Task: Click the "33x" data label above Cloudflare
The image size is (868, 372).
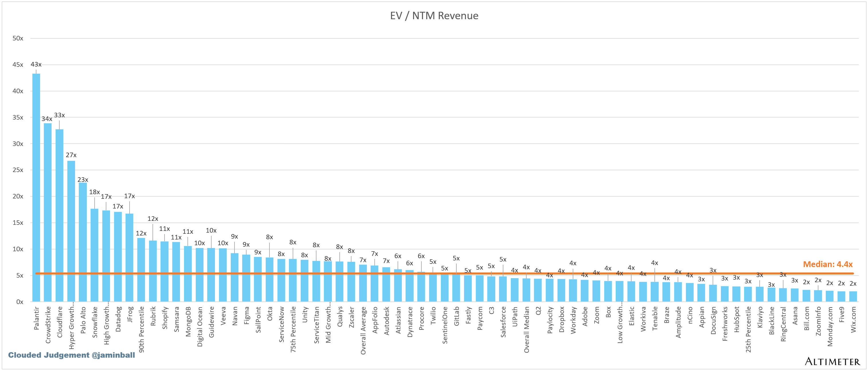Action: tap(60, 115)
